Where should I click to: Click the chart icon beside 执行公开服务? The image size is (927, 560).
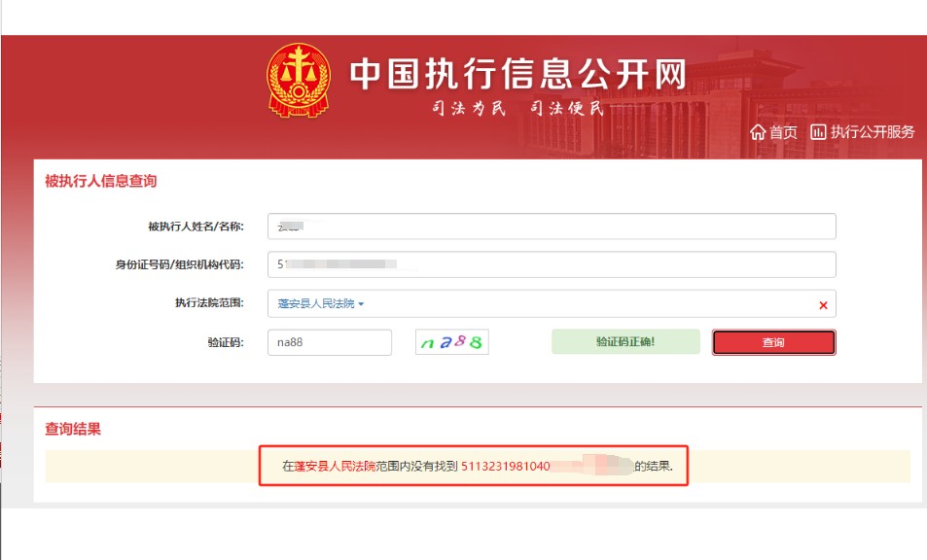tap(818, 131)
